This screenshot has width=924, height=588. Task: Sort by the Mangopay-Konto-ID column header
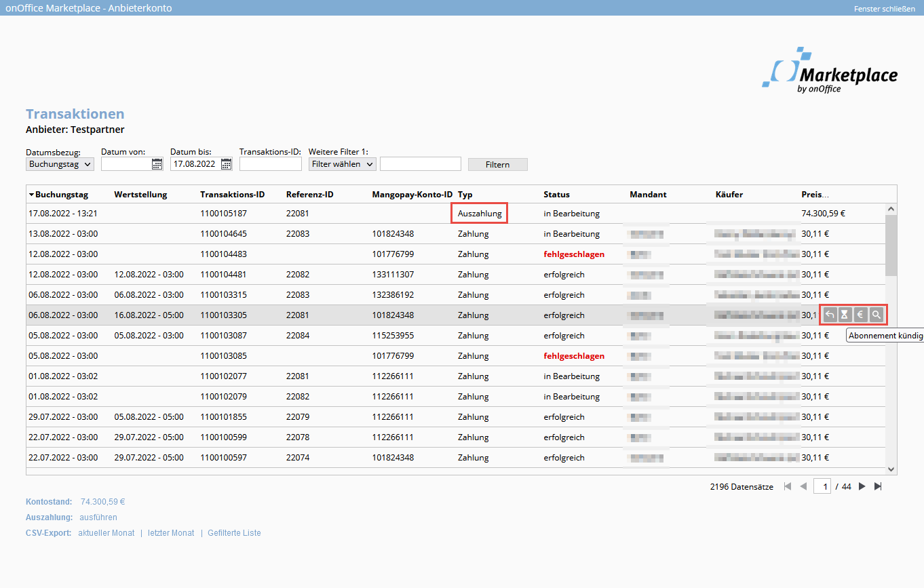click(412, 195)
